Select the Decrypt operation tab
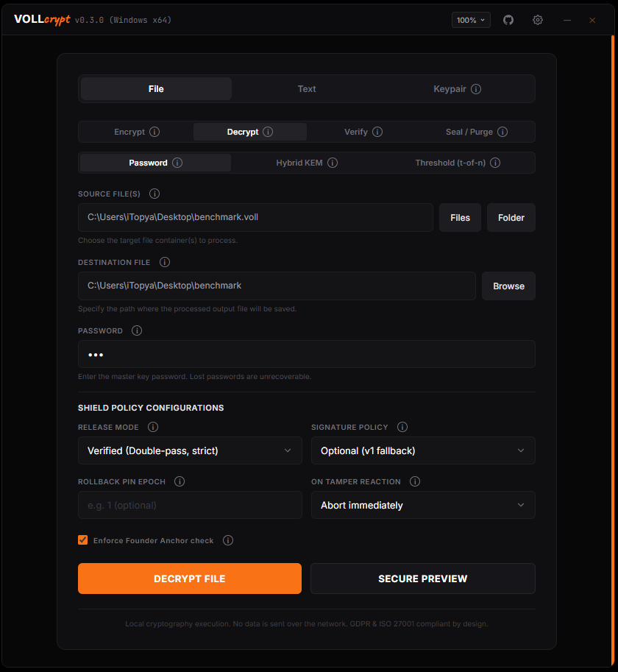The width and height of the screenshot is (618, 672). tap(249, 132)
